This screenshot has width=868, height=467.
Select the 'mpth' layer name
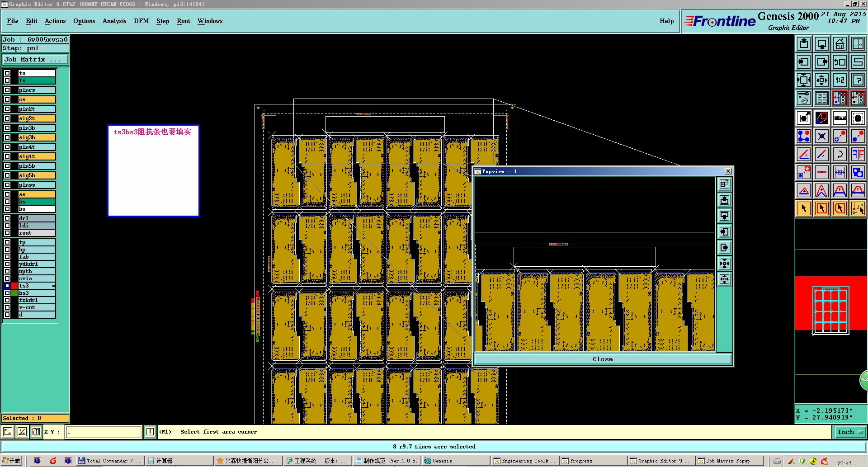tap(37, 271)
